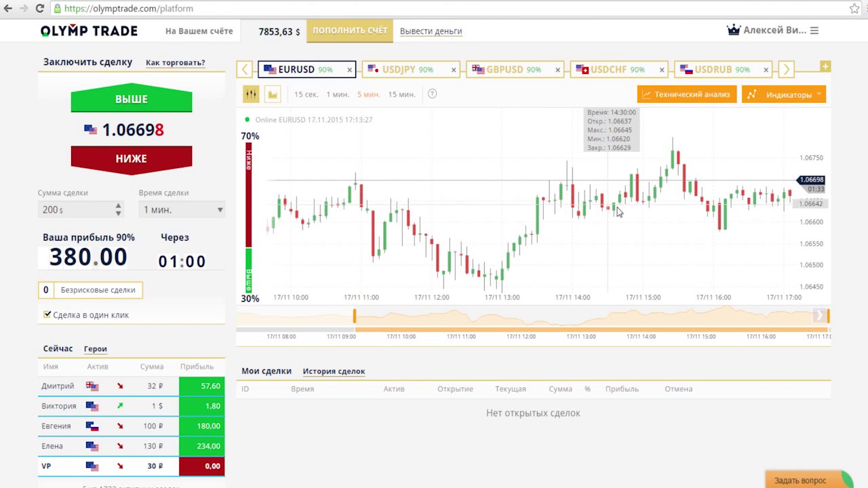The height and width of the screenshot is (488, 868).
Task: Close the USDCHF asset tab
Action: pyautogui.click(x=662, y=70)
